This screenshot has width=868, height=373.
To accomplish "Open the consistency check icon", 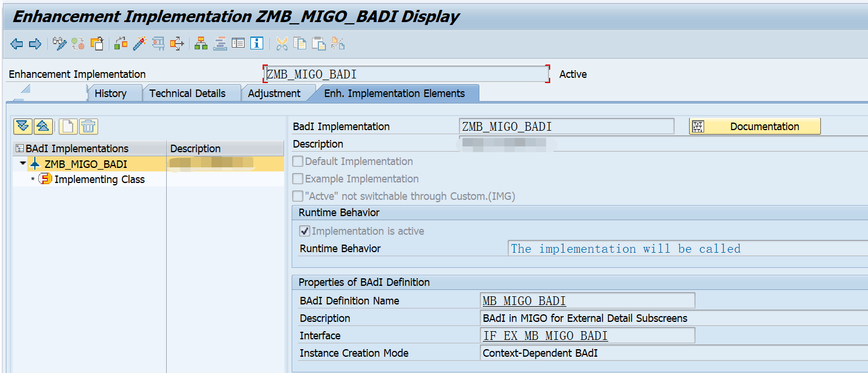I will [120, 44].
